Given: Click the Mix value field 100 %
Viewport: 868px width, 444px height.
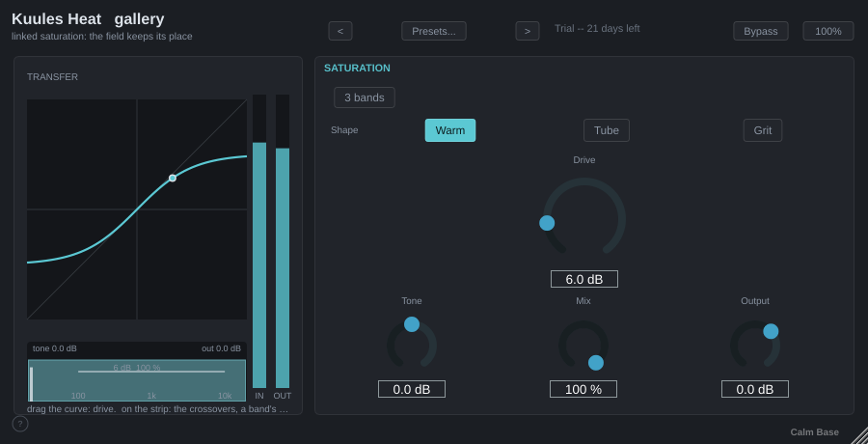Looking at the screenshot, I should point(583,389).
